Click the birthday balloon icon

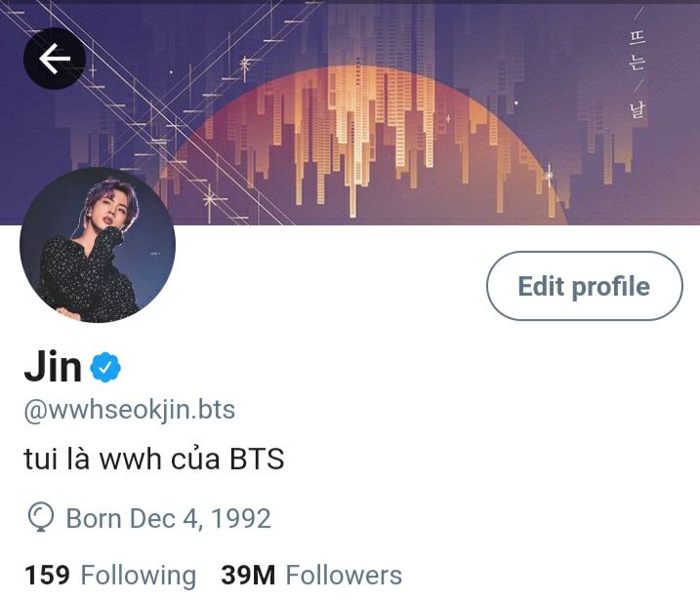(x=41, y=518)
